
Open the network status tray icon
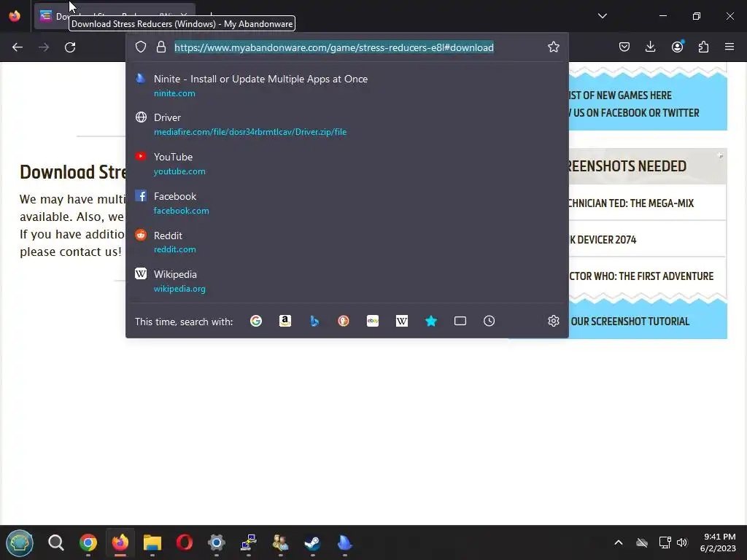click(665, 542)
